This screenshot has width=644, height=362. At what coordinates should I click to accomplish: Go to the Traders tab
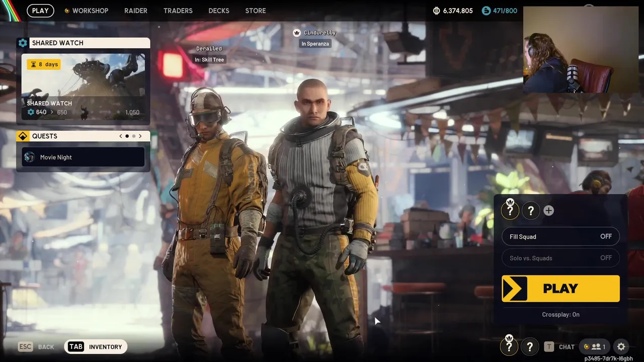coord(178,11)
